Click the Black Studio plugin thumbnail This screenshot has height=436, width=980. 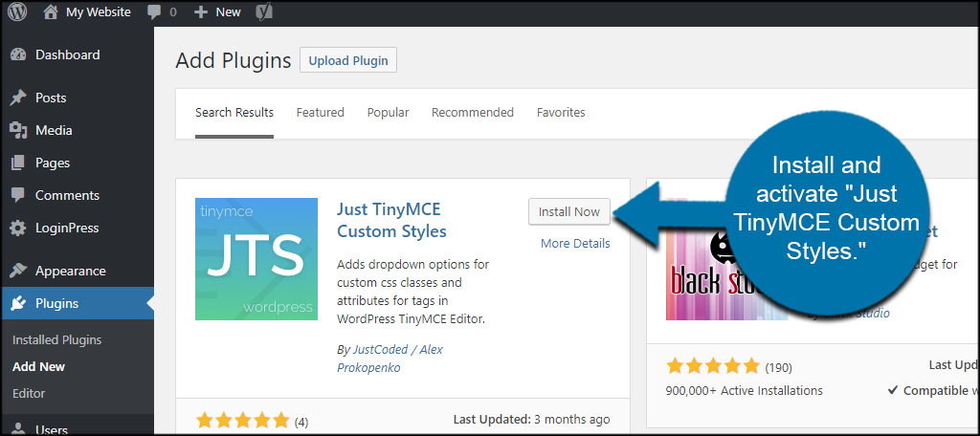pyautogui.click(x=727, y=259)
